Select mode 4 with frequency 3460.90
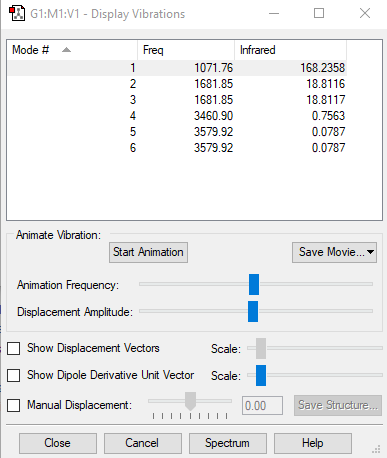Image resolution: width=387 pixels, height=458 pixels. 177,116
